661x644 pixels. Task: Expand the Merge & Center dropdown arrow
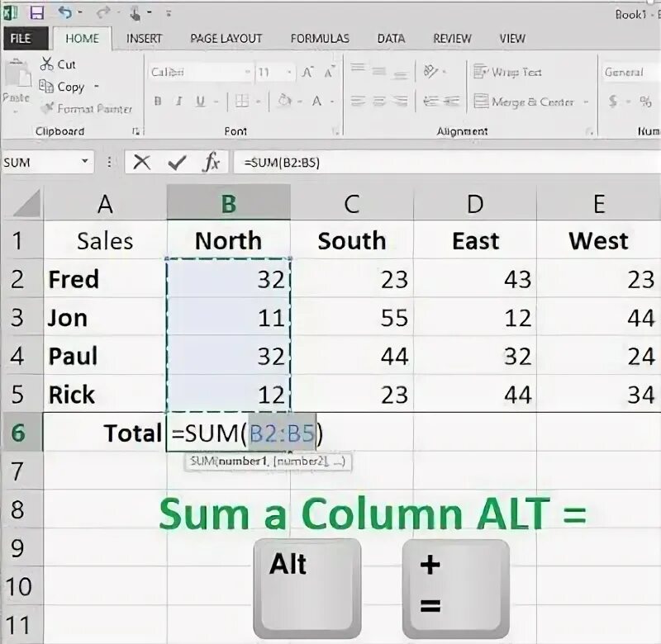pos(586,102)
